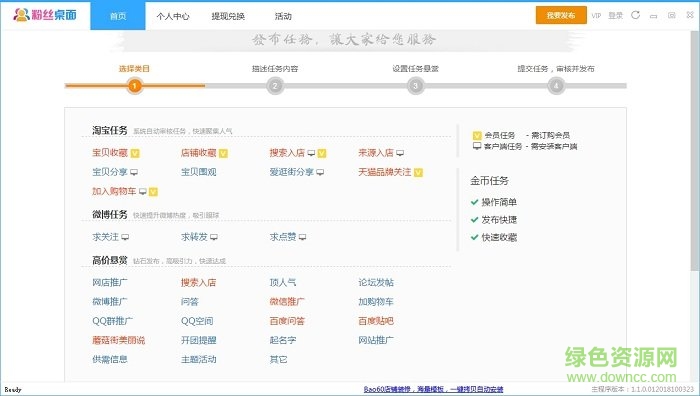Choose the 宝贝分享 task

point(110,172)
